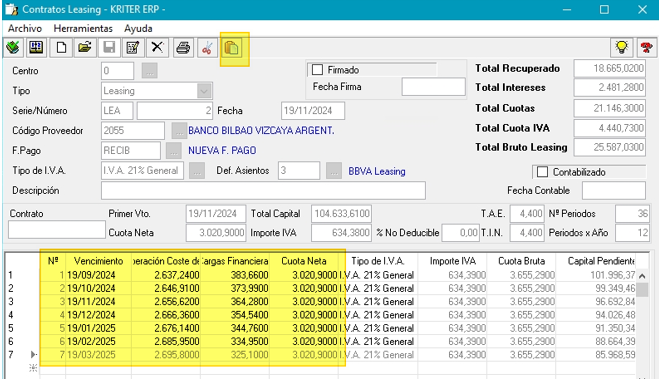Click the edit/modify record toolbar icon
The height and width of the screenshot is (380, 659).
(133, 48)
